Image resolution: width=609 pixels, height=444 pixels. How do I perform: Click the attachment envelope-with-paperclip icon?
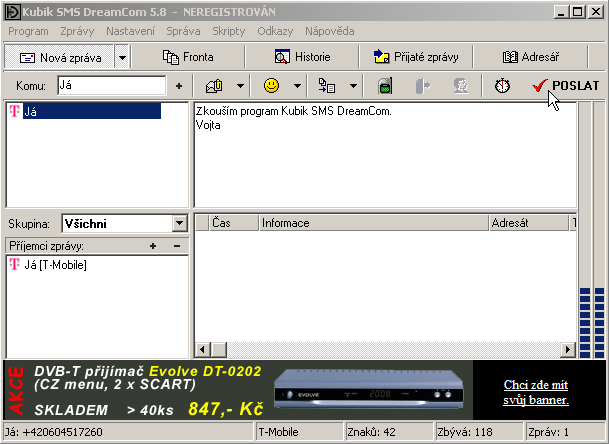coord(214,86)
